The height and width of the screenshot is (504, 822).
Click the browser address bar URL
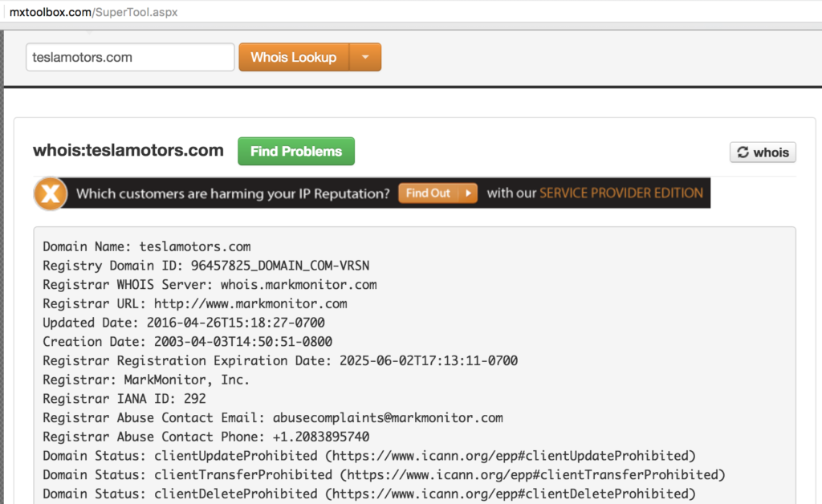click(x=93, y=12)
